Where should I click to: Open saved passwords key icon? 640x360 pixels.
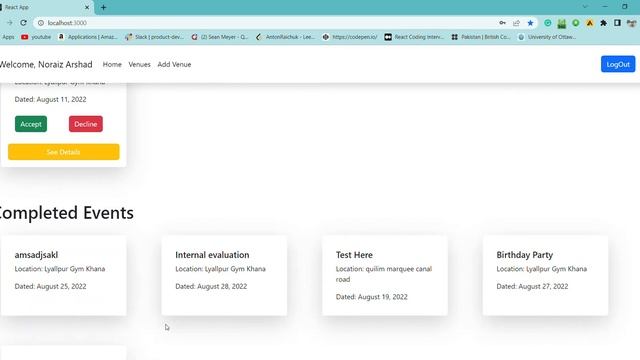[502, 23]
